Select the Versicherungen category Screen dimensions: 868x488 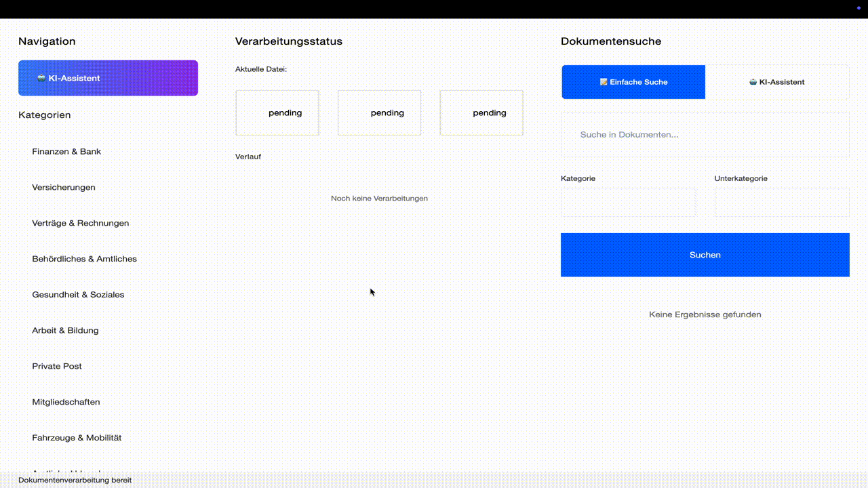click(x=64, y=188)
